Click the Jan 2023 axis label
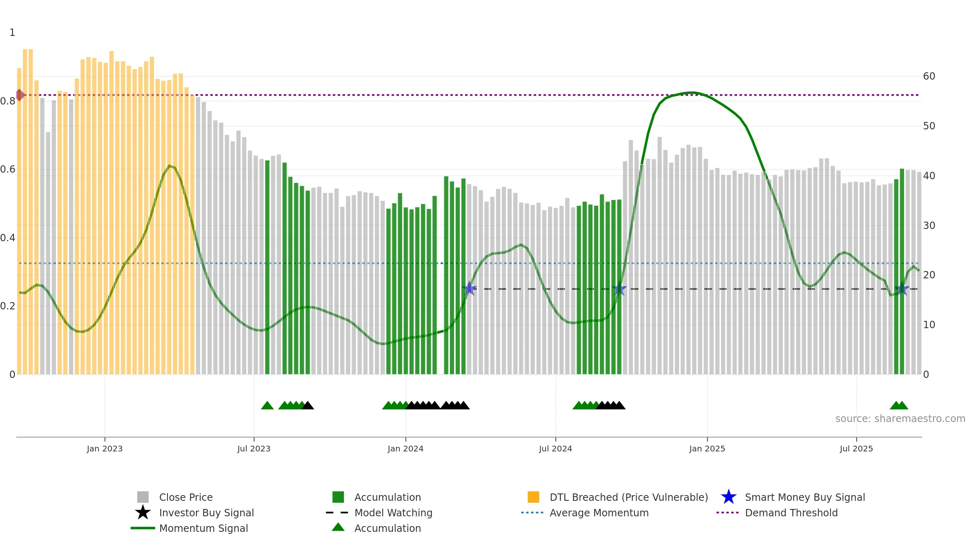This screenshot has height=551, width=980. [105, 449]
